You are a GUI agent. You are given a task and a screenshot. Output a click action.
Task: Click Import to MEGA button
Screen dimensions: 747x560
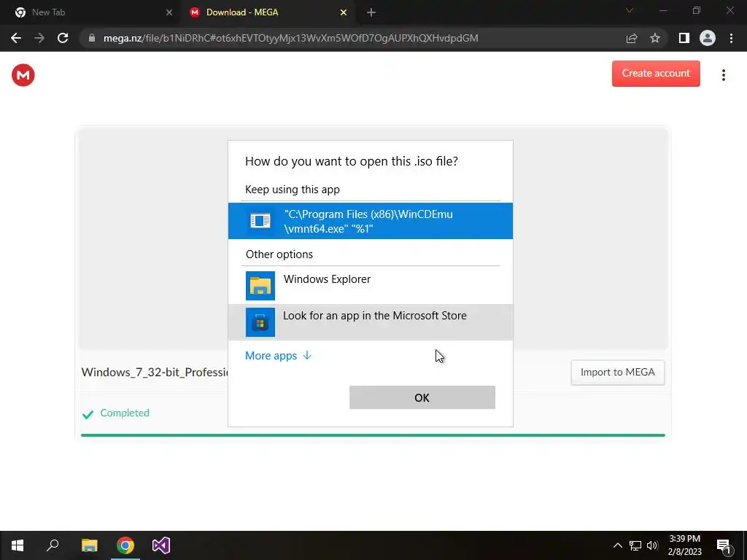pyautogui.click(x=617, y=373)
